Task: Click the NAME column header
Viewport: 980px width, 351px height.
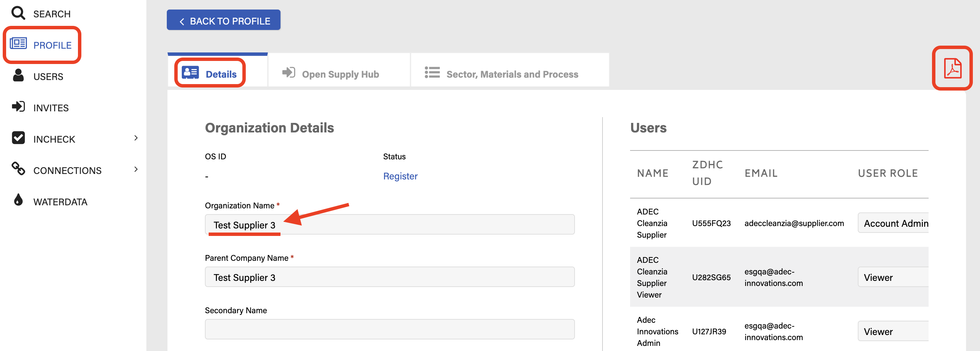Action: point(653,173)
